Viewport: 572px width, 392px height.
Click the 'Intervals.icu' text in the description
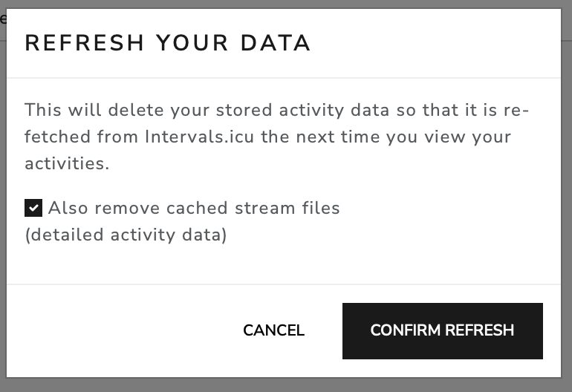tap(199, 137)
